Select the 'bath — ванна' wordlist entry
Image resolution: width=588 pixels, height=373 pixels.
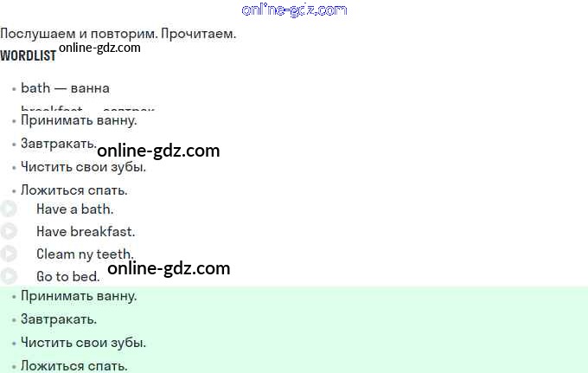click(x=65, y=88)
